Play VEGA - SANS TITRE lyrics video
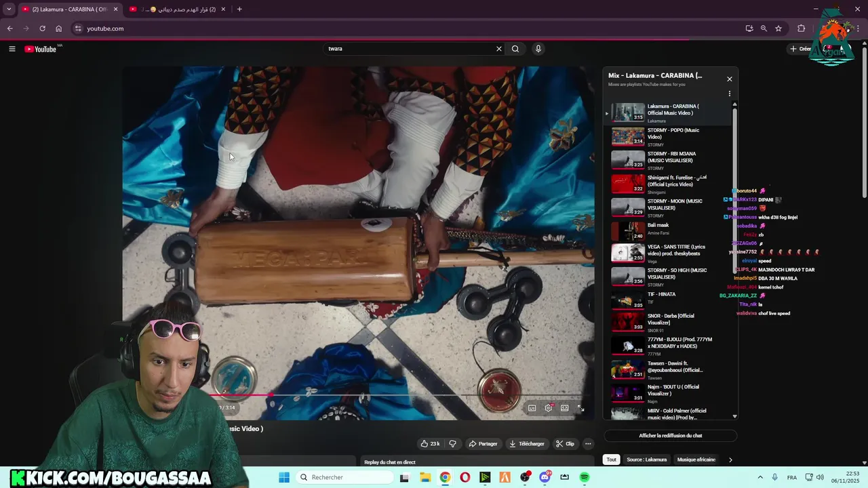868x488 pixels. point(667,253)
